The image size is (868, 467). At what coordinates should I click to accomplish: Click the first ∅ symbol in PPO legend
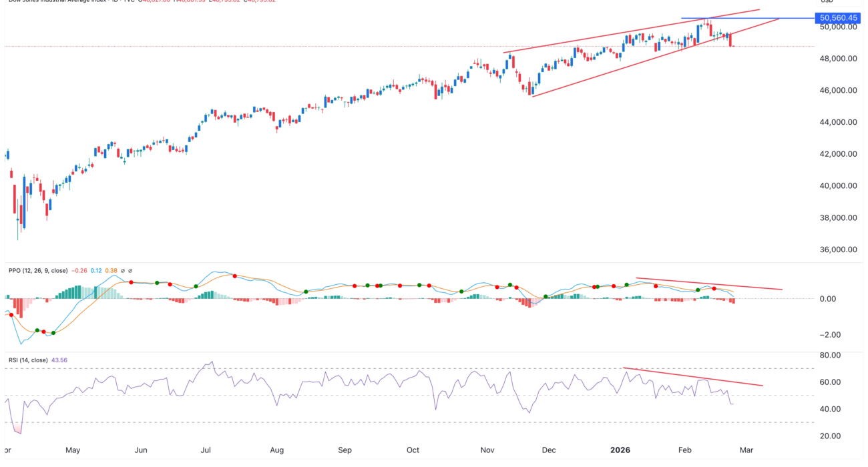[x=122, y=271]
